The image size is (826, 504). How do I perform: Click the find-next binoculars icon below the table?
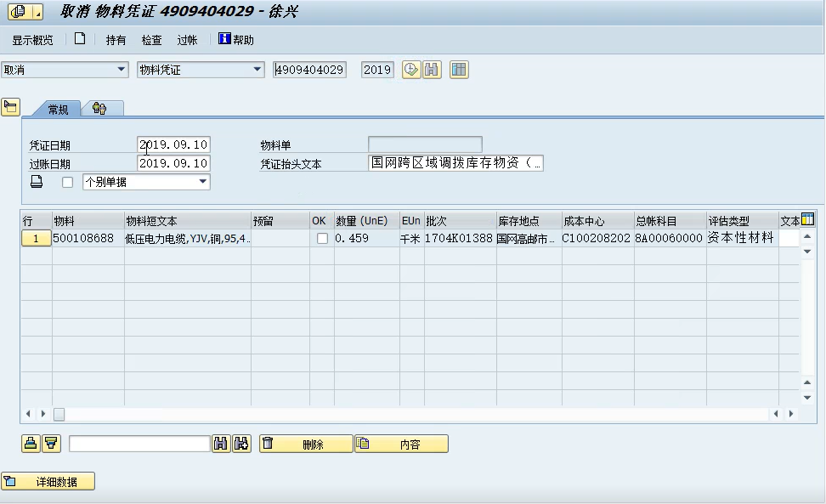coord(241,443)
